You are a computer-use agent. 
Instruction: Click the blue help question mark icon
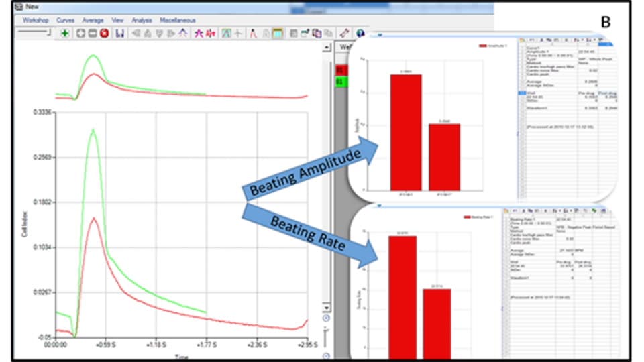(360, 33)
